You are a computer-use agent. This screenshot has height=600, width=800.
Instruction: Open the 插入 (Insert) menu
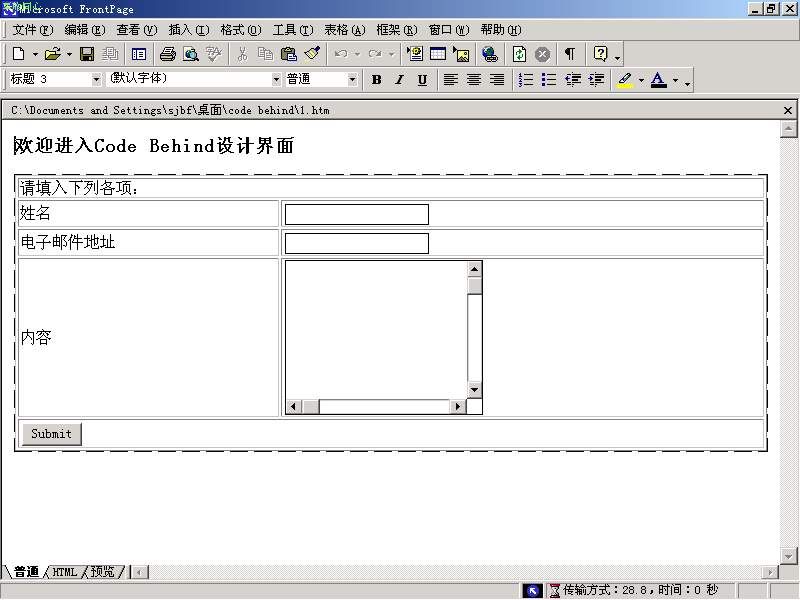pos(188,30)
